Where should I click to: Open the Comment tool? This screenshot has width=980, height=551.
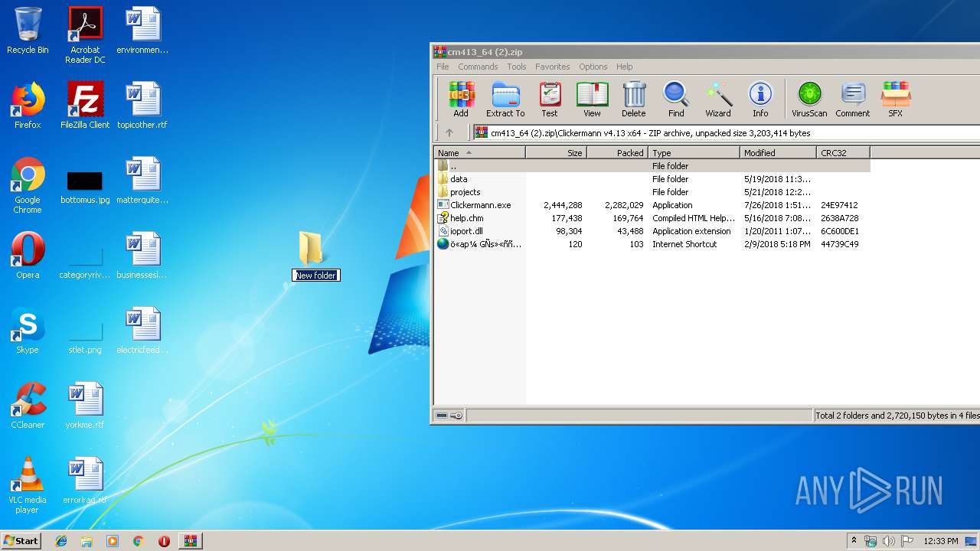852,99
